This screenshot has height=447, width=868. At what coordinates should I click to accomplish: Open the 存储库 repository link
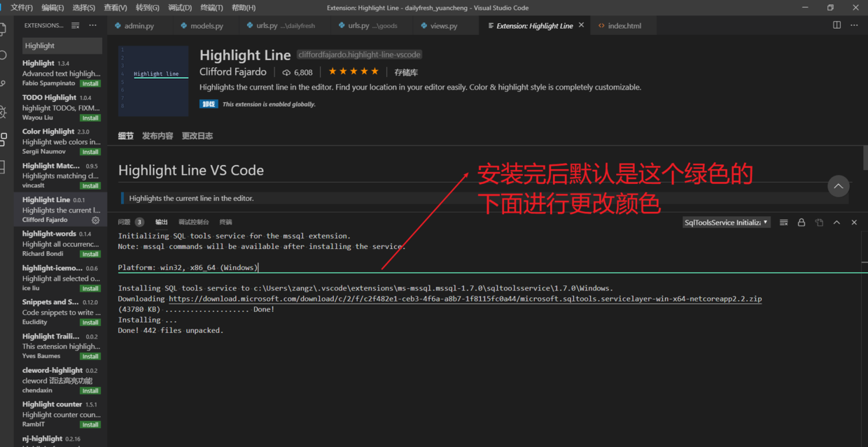406,72
